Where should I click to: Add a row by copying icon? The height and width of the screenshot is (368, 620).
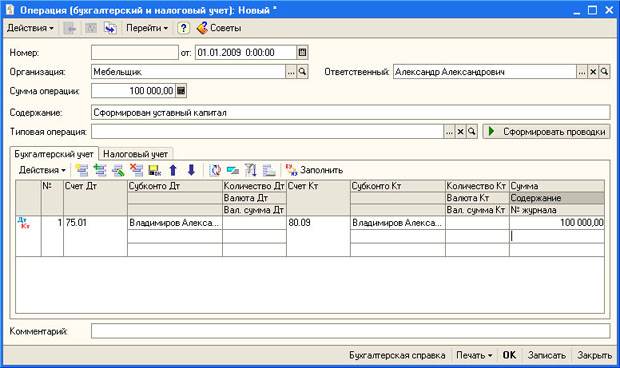coord(100,170)
